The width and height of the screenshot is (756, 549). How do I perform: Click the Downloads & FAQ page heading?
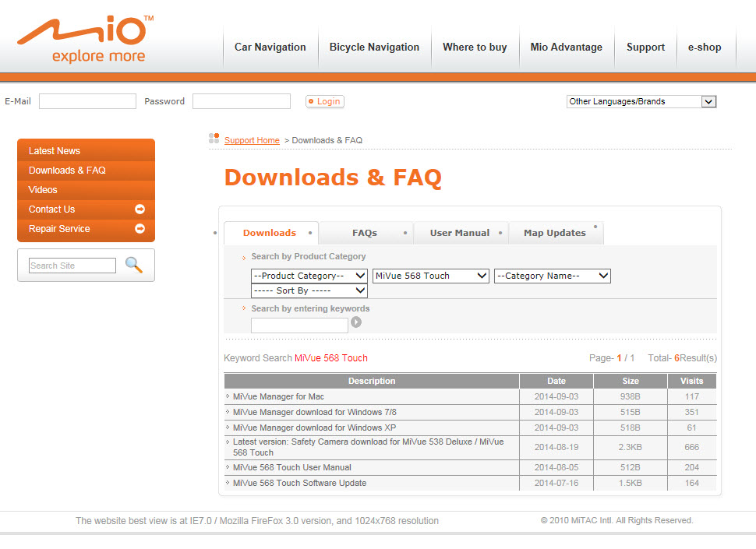click(333, 178)
